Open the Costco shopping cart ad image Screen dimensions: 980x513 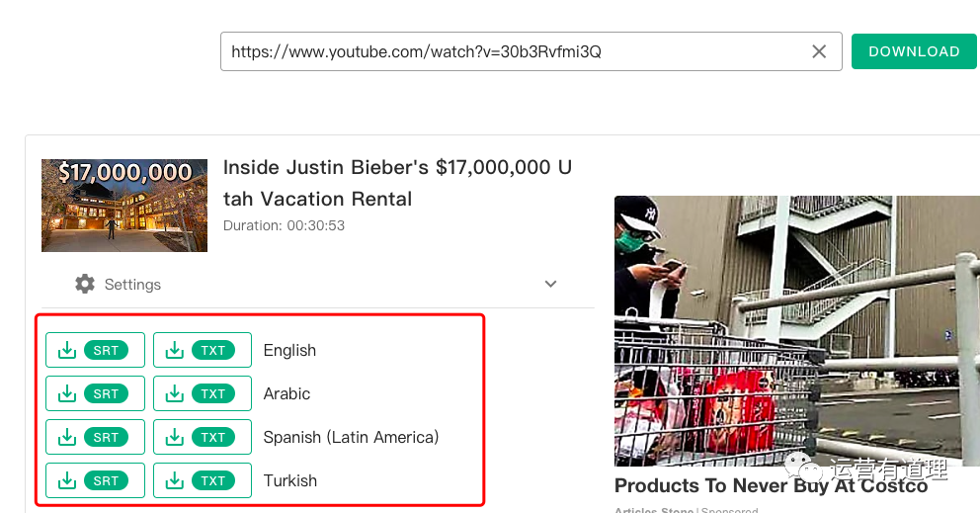[796, 330]
